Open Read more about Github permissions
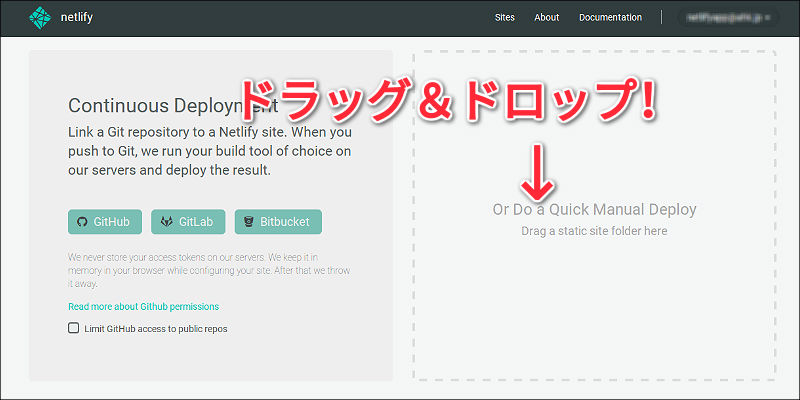Screen dimensions: 800x400 click(143, 307)
